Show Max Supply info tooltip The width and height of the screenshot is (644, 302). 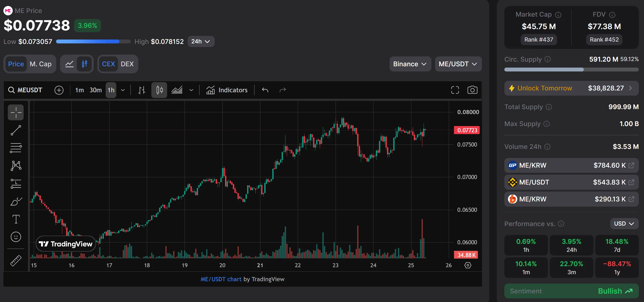click(x=546, y=124)
